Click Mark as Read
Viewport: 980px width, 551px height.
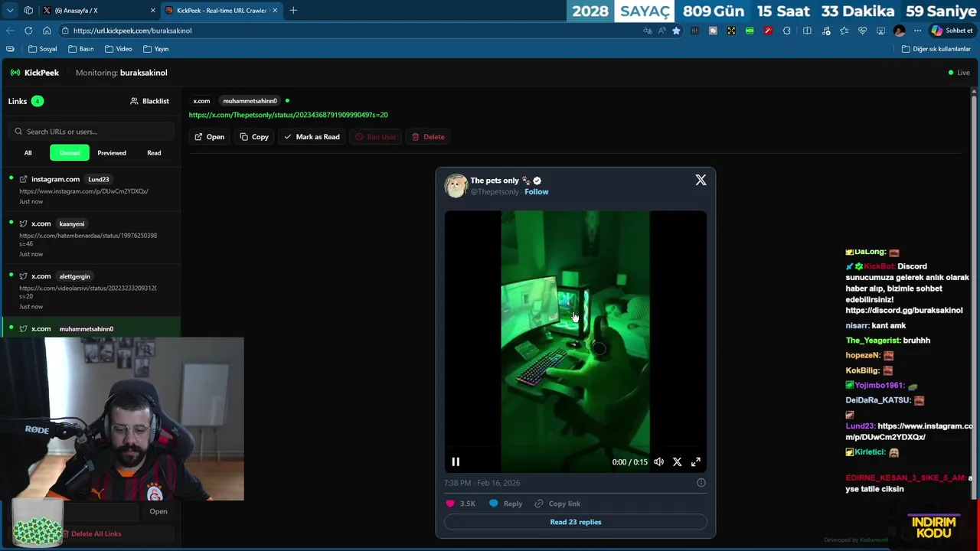(x=312, y=137)
